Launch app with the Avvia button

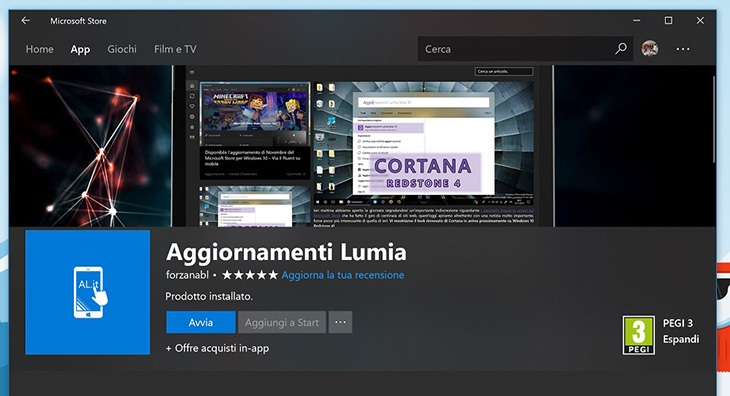(x=201, y=322)
